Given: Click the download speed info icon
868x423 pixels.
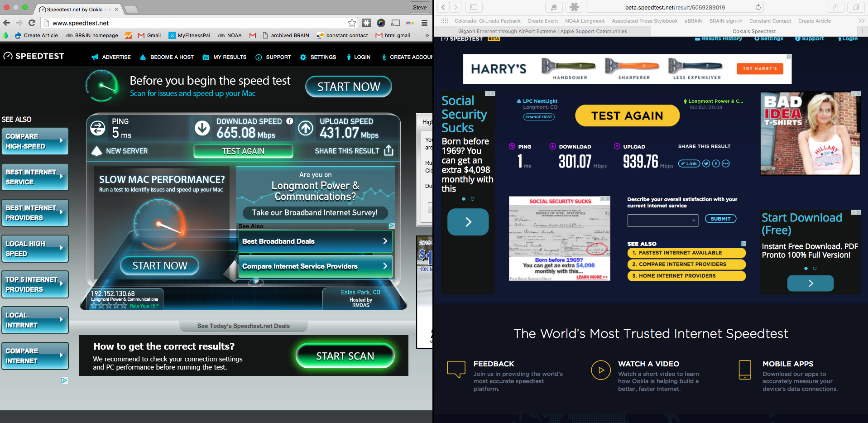Looking at the screenshot, I should [x=290, y=121].
